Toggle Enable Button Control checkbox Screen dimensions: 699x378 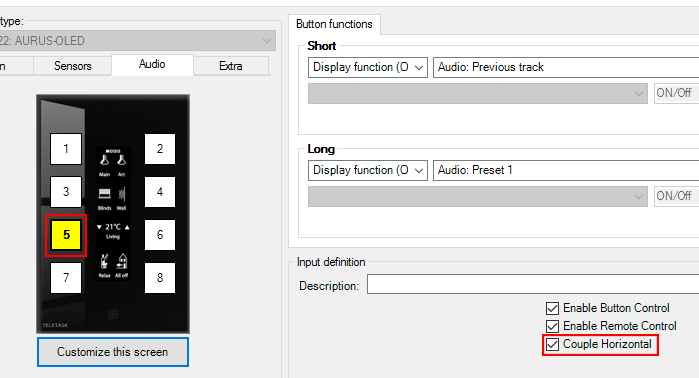(x=552, y=308)
